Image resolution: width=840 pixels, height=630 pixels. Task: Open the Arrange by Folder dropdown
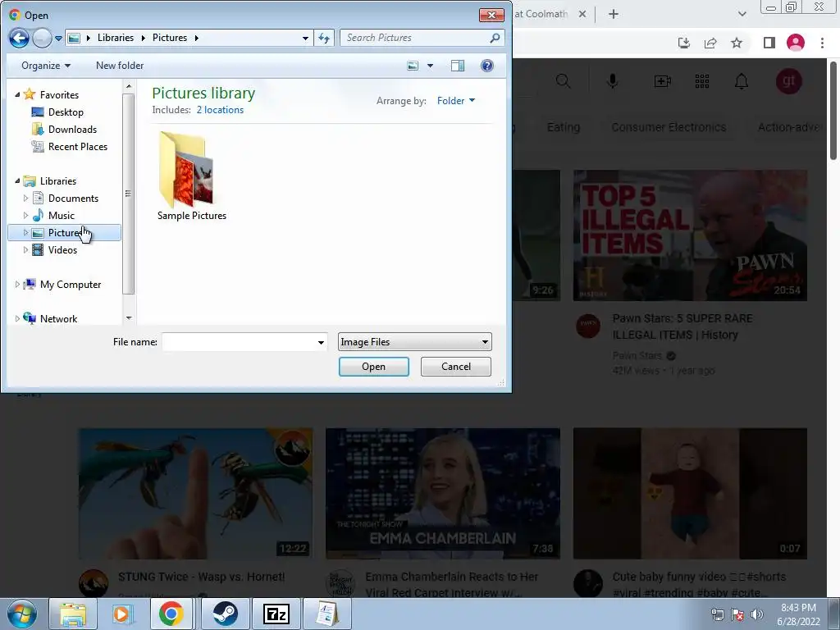[x=456, y=101]
